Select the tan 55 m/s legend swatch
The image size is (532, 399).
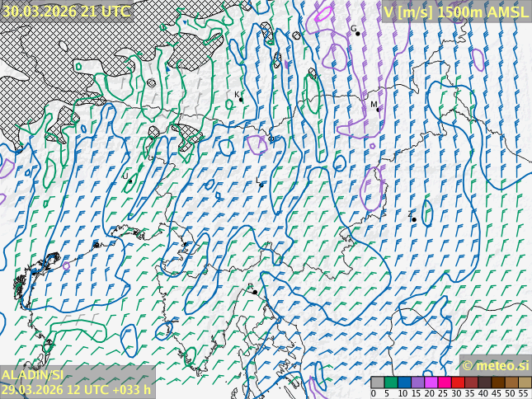[x=525, y=383]
